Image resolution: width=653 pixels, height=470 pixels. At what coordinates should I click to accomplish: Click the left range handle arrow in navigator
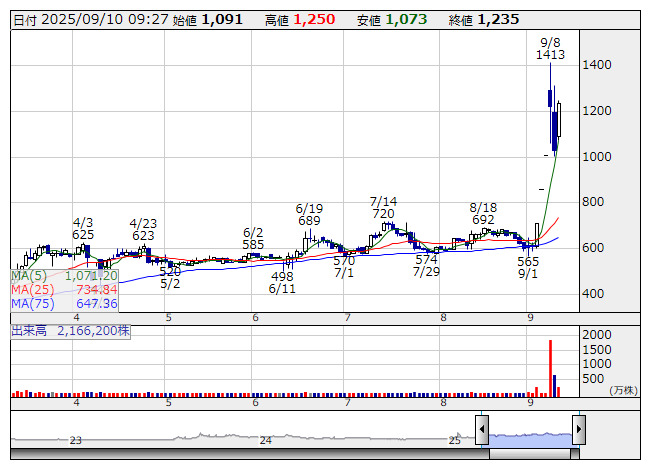point(482,432)
